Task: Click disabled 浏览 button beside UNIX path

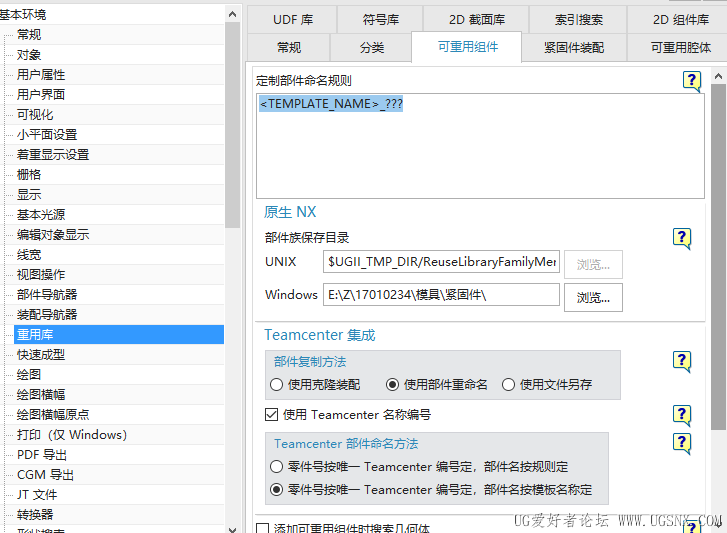Action: pyautogui.click(x=593, y=265)
